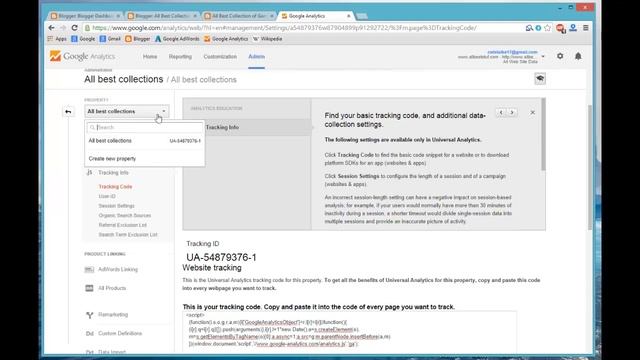640x360 pixels.
Task: Open the Customization navigation tab
Action: [x=220, y=56]
